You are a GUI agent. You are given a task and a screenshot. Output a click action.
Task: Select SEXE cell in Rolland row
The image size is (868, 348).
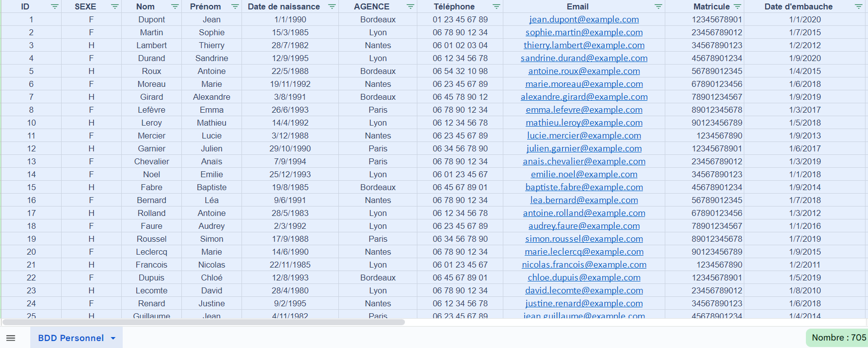(91, 213)
